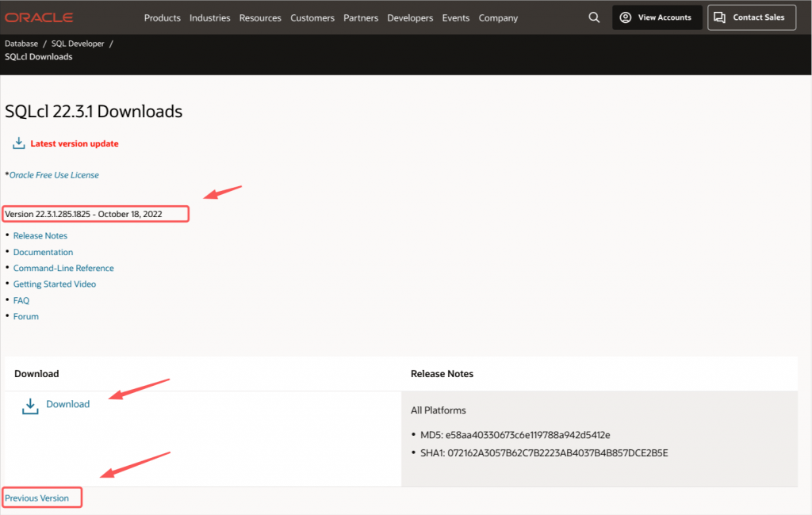
Task: Click the Contact Sales button
Action: click(x=752, y=17)
